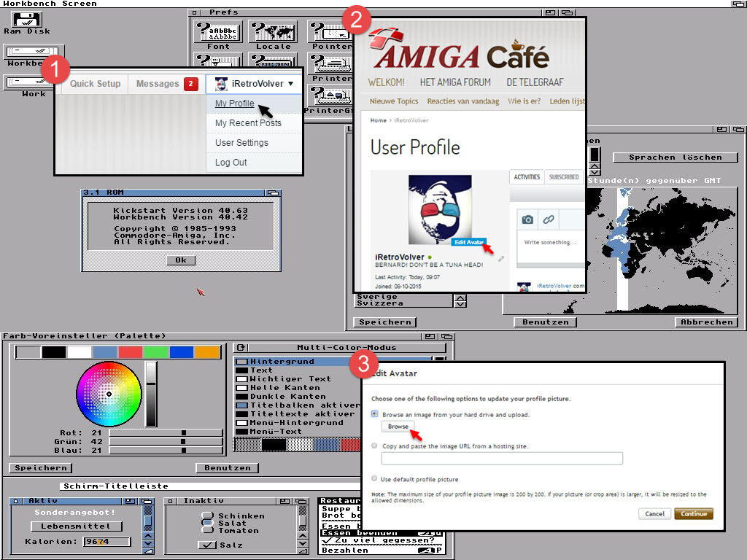Image resolution: width=747 pixels, height=560 pixels.
Task: Click the Lebensmittel button
Action: click(76, 526)
